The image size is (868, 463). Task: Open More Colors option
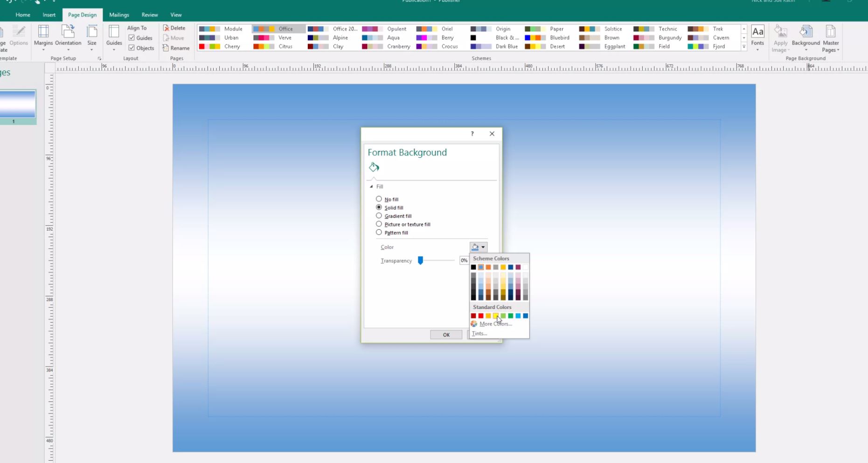495,324
